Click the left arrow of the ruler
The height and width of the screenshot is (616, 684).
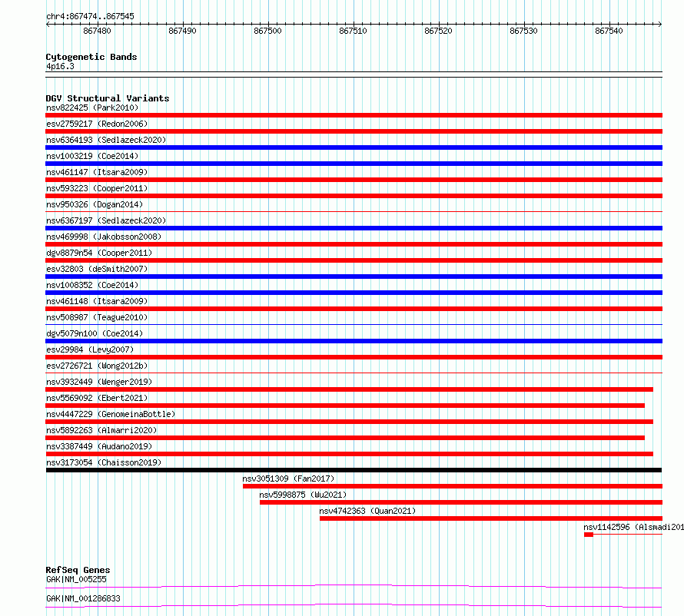coord(48,24)
